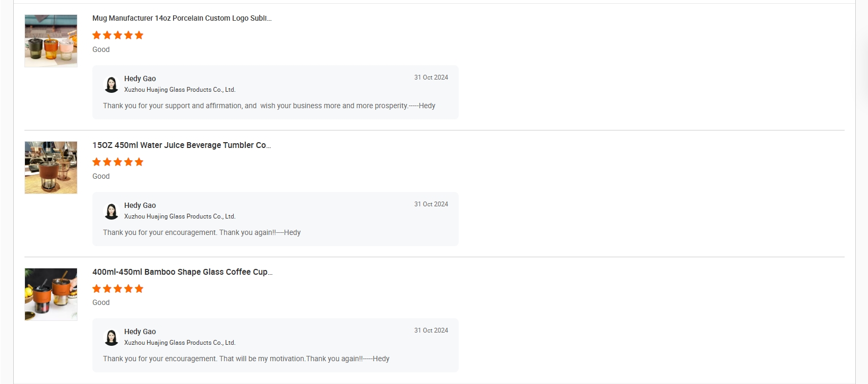Open the Mug Manufacturer 14oz Porcelain product thumbnail

[x=51, y=41]
